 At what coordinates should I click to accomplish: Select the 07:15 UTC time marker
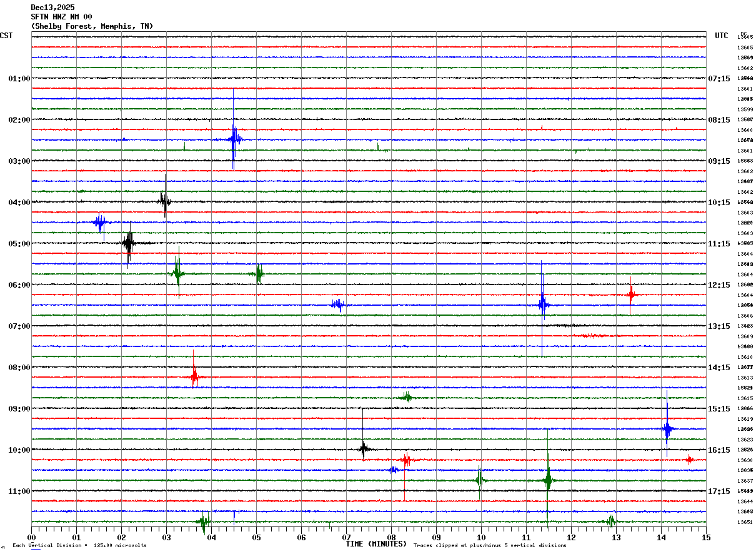pyautogui.click(x=719, y=79)
